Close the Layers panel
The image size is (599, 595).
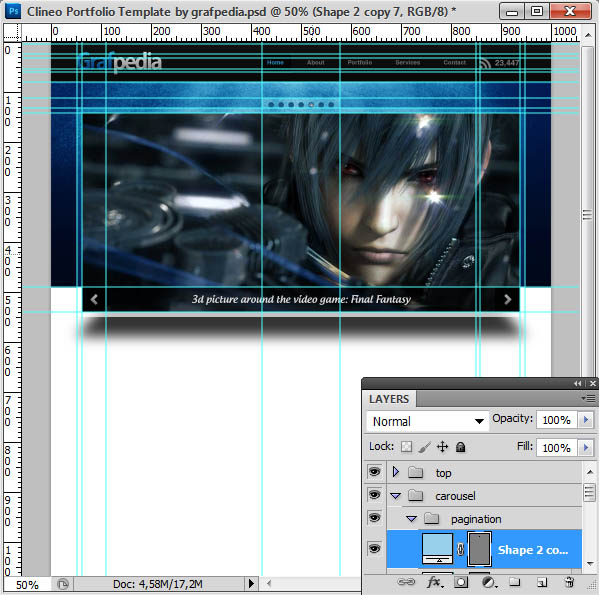click(593, 383)
